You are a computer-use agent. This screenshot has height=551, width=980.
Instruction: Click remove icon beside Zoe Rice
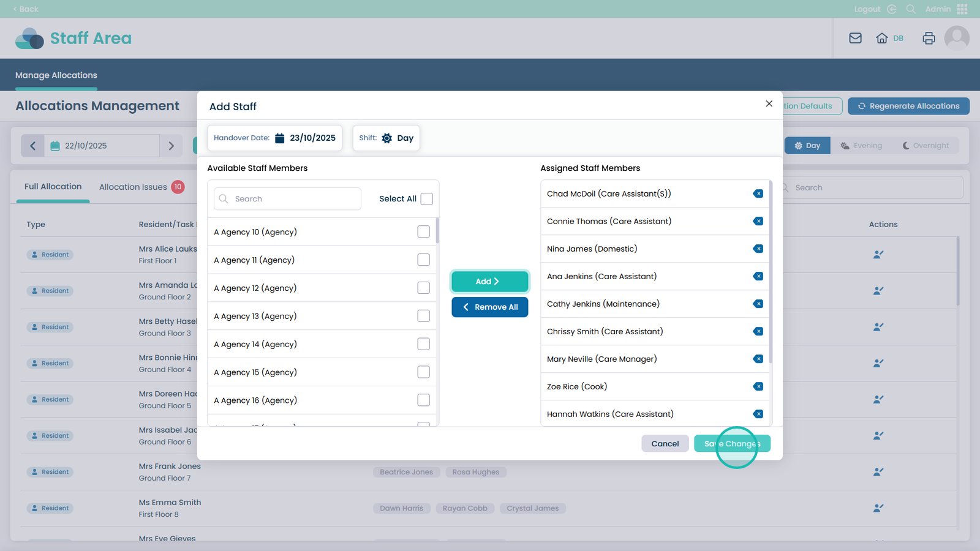[758, 386]
